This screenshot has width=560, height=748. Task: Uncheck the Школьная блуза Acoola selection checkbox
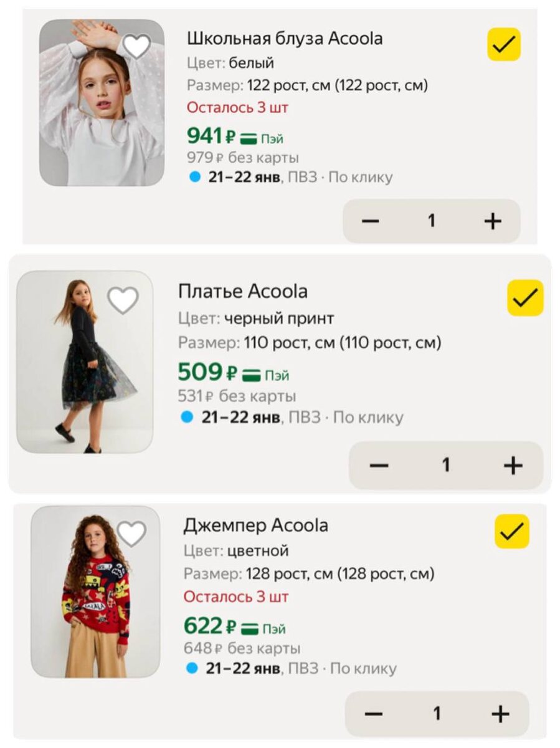coord(504,44)
